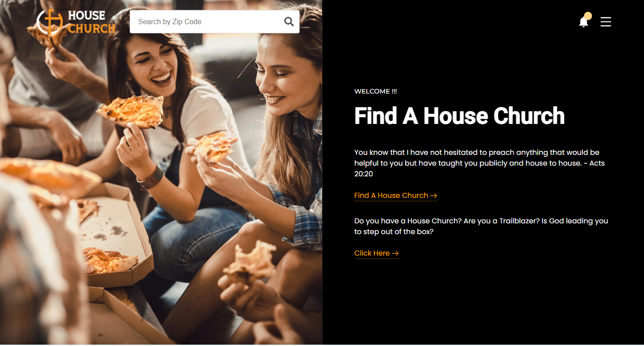
Task: Click arrow icon after Find A House Church link
Action: pyautogui.click(x=433, y=196)
